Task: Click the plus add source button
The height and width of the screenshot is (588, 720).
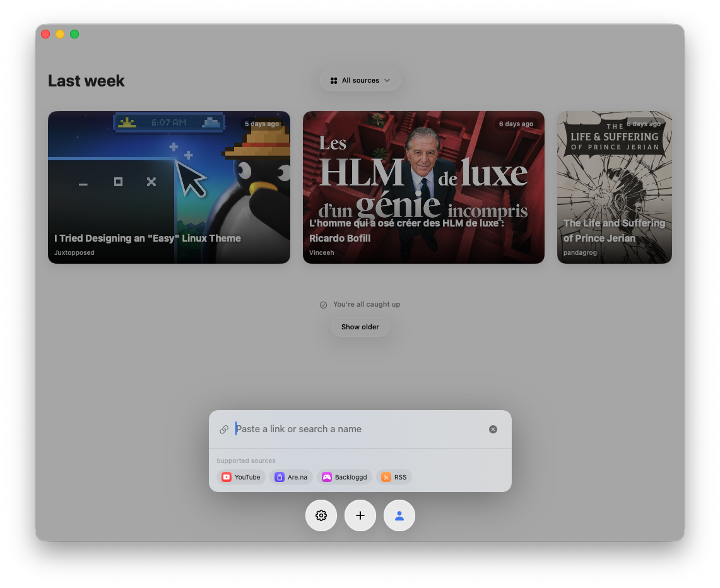Action: pyautogui.click(x=360, y=515)
